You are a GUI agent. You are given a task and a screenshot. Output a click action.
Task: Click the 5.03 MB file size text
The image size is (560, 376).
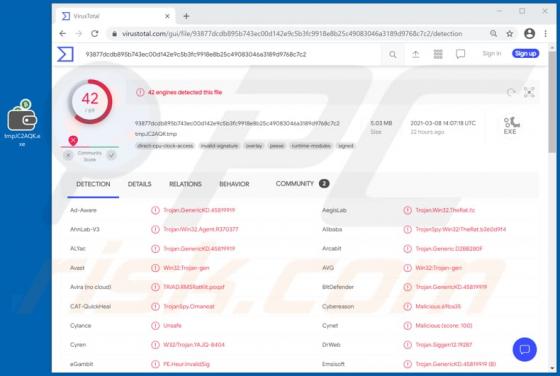pos(381,123)
